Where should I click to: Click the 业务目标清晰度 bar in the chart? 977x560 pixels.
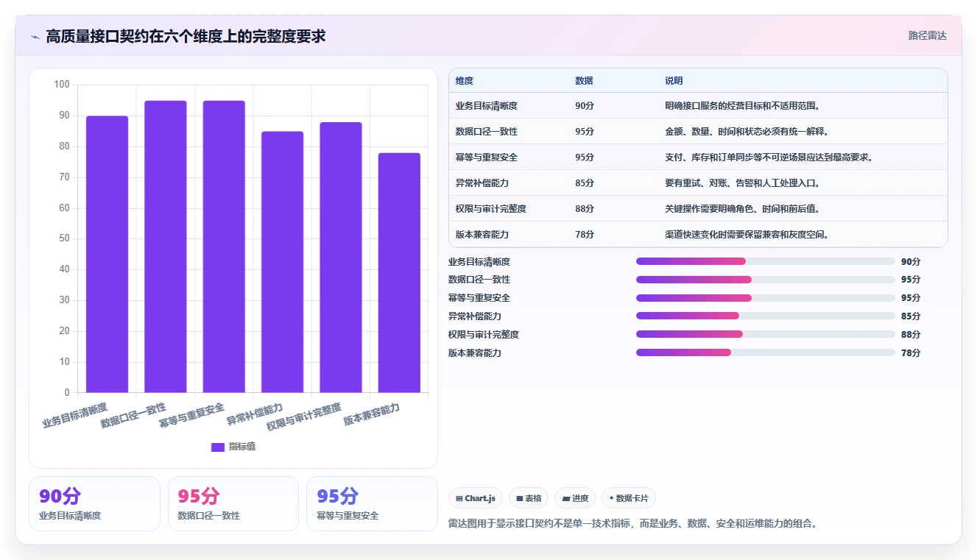pos(107,254)
